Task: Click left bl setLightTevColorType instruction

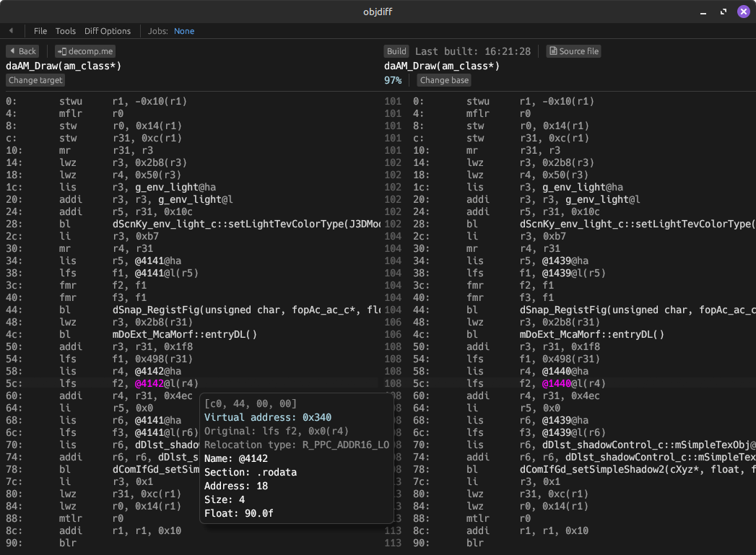Action: 194,224
